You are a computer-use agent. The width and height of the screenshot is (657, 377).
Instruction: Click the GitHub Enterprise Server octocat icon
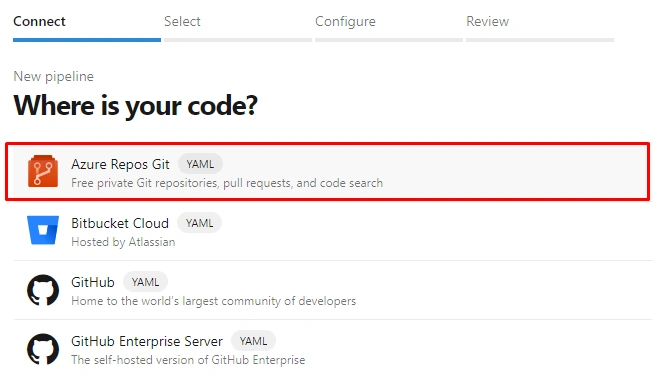(x=43, y=349)
